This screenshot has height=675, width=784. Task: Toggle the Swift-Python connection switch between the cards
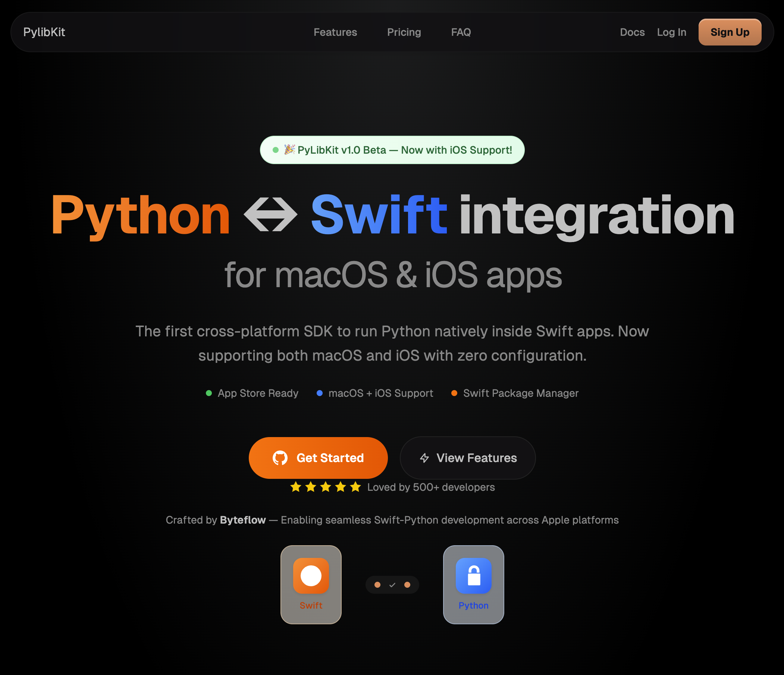tap(392, 585)
